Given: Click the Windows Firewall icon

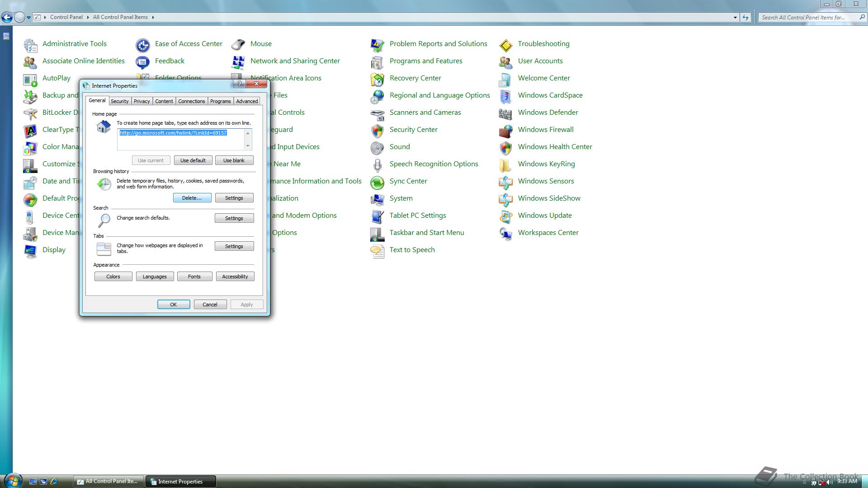Looking at the screenshot, I should coord(506,131).
